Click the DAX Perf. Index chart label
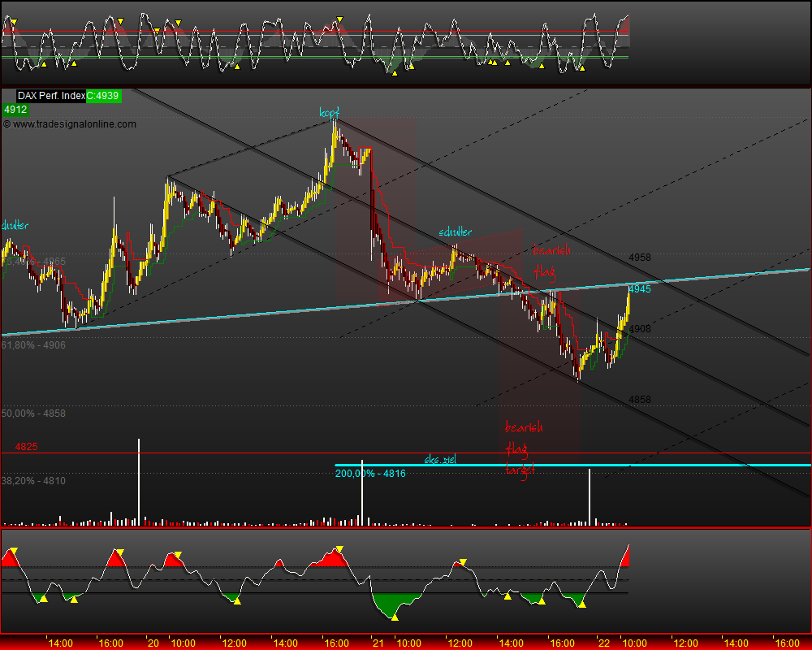 (51, 96)
